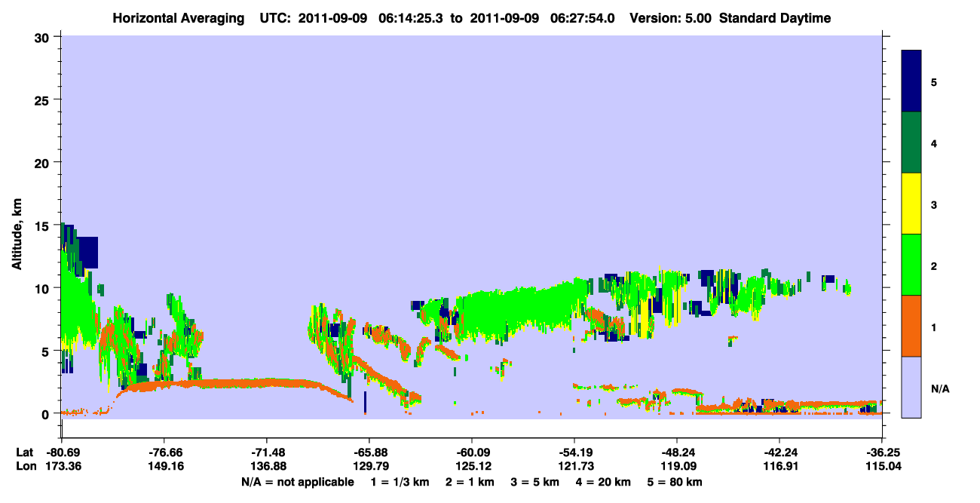Click the 15 km altitude tick label
980x503 pixels.
(44, 225)
